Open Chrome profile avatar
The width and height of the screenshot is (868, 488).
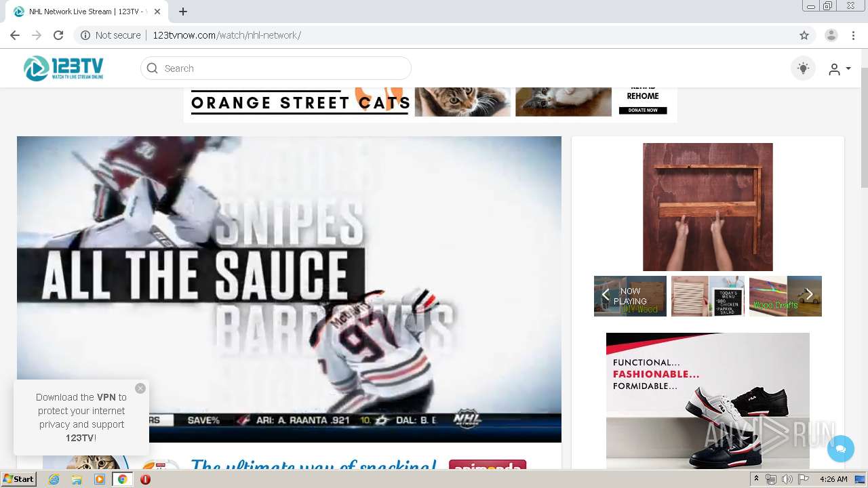(831, 35)
